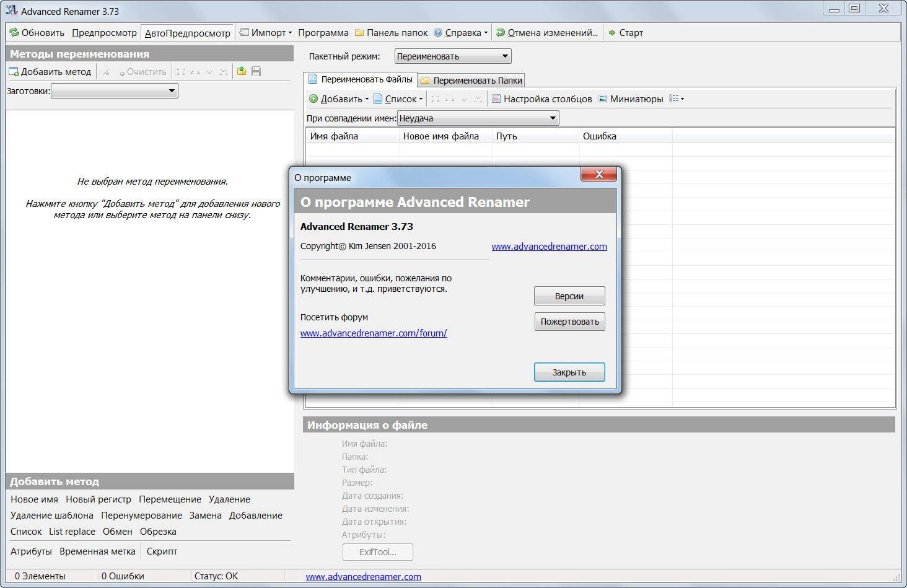Add the Новое имя method
Screen dimensions: 907x588
(34, 499)
